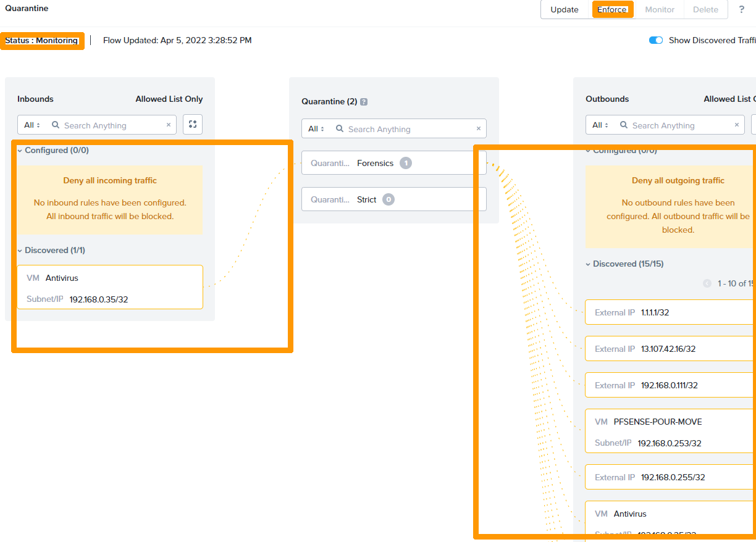The image size is (756, 542).
Task: Click the magnifier icon in Quarantine search bar
Action: (x=339, y=128)
